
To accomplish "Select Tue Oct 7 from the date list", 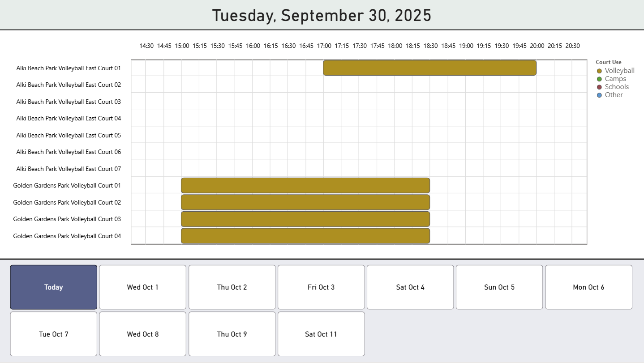I will point(53,334).
